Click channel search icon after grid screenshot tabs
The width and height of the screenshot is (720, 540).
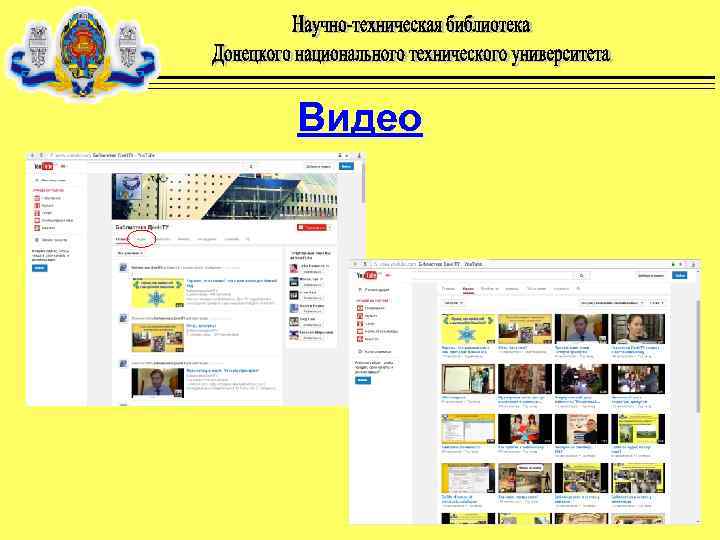point(578,289)
